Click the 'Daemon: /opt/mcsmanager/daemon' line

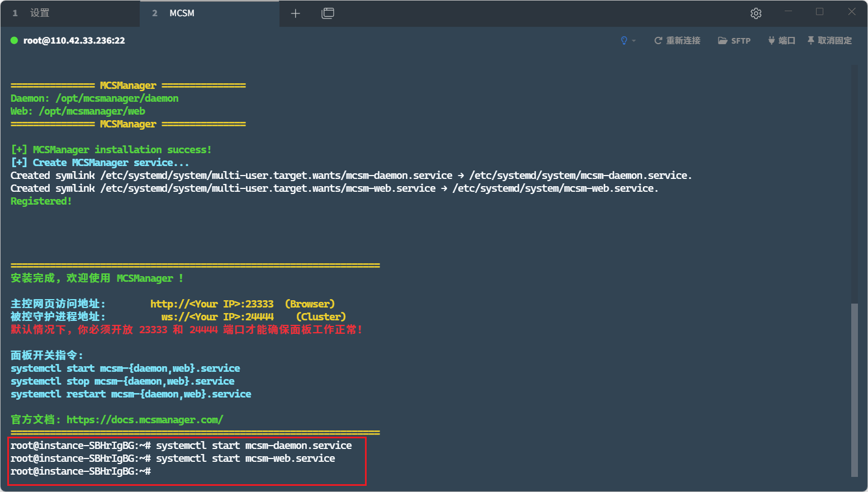pos(94,98)
